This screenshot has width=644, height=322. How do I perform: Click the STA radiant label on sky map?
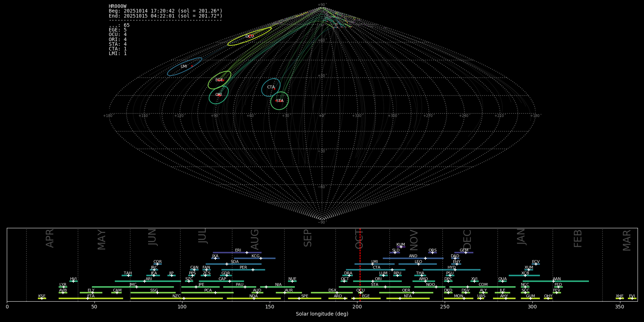tap(280, 101)
